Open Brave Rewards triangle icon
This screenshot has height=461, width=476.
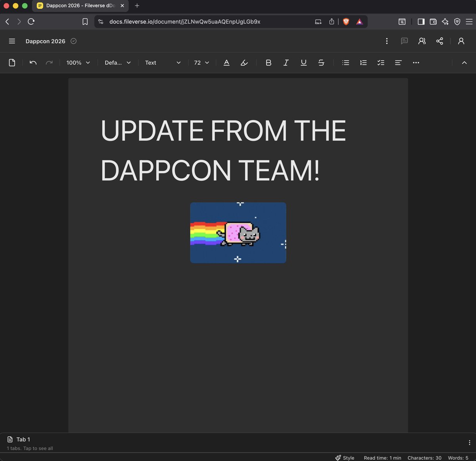[359, 21]
